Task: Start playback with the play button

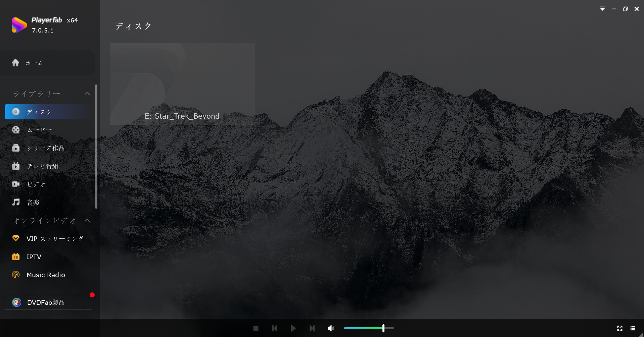Action: click(293, 328)
